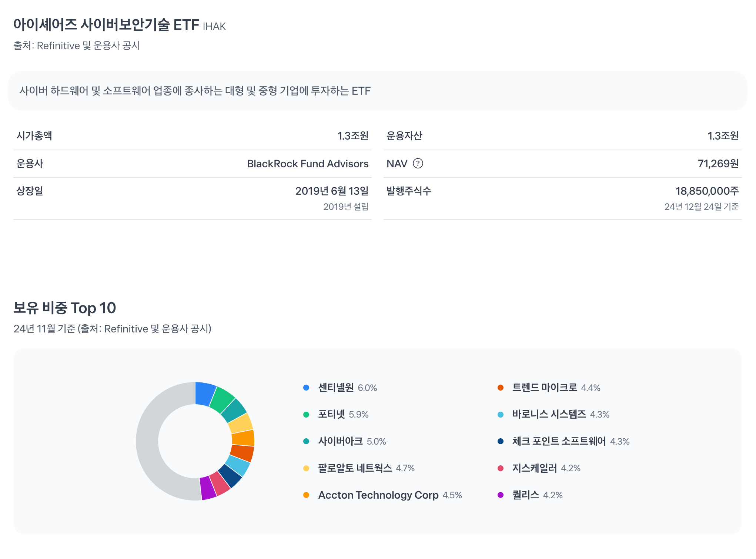Click the orange Accton Technology Corp legend dot

click(x=306, y=495)
